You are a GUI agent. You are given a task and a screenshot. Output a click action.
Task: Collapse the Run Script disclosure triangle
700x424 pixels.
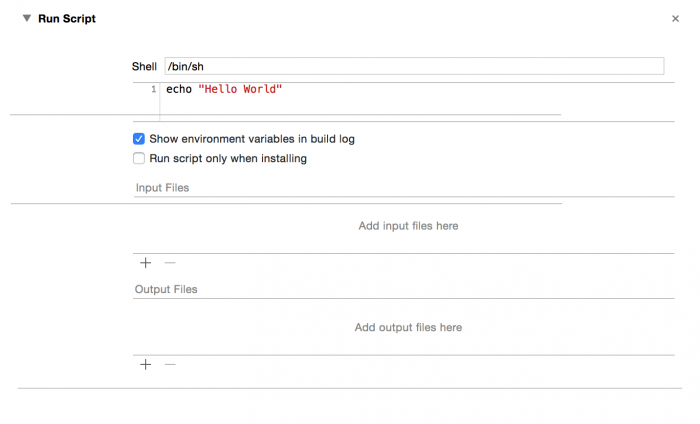click(27, 18)
